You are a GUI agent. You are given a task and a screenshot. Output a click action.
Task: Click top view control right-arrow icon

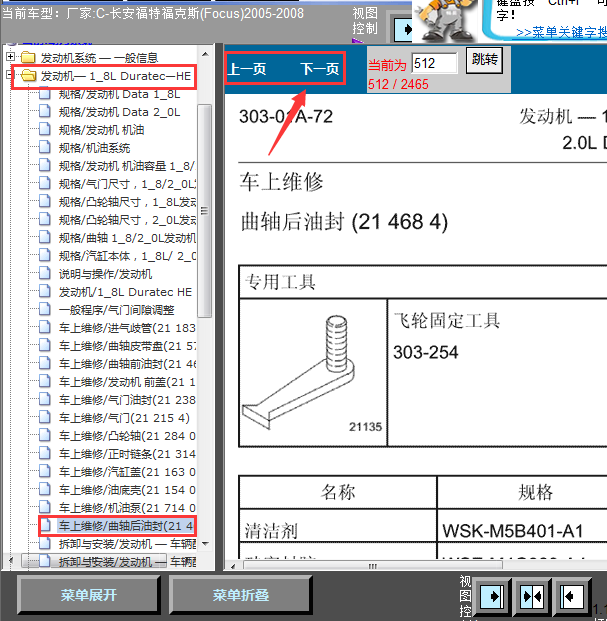[x=404, y=29]
